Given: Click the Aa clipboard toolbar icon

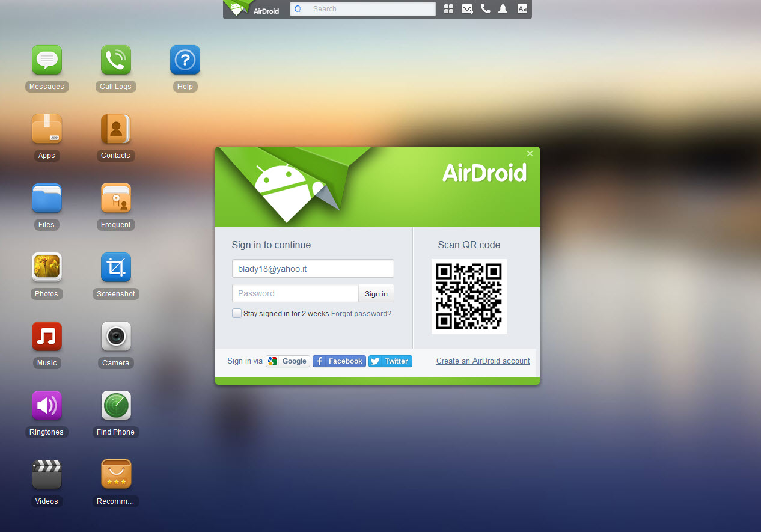Looking at the screenshot, I should [x=522, y=9].
